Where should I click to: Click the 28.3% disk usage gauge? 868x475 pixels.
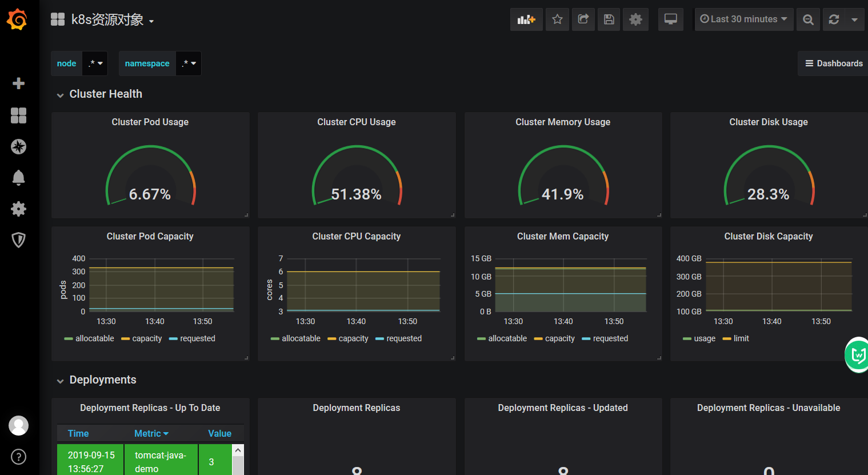pyautogui.click(x=769, y=176)
